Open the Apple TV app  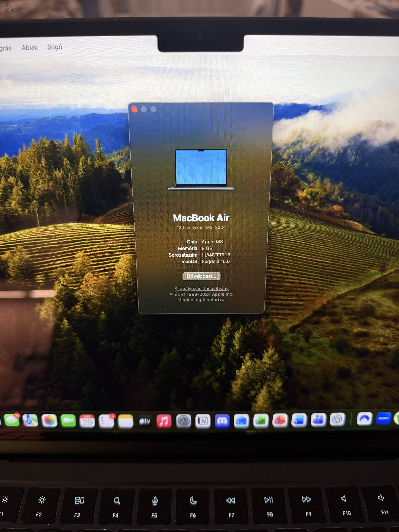click(145, 421)
